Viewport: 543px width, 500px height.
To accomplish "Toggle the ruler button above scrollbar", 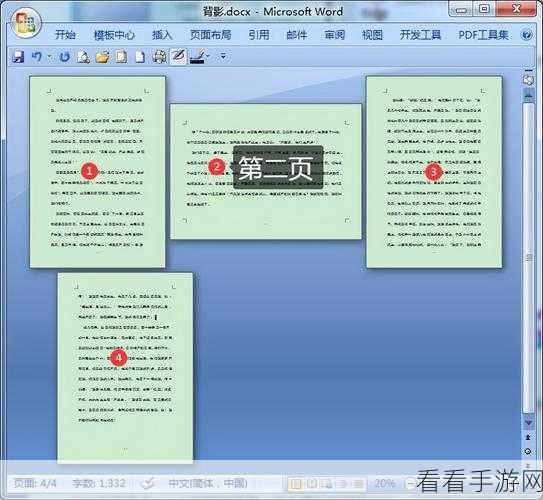I will coord(528,80).
